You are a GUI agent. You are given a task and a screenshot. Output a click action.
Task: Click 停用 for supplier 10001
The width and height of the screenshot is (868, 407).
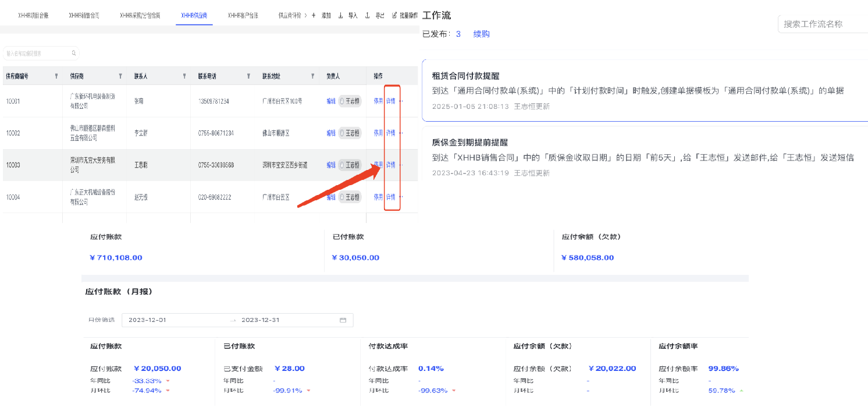pyautogui.click(x=378, y=101)
